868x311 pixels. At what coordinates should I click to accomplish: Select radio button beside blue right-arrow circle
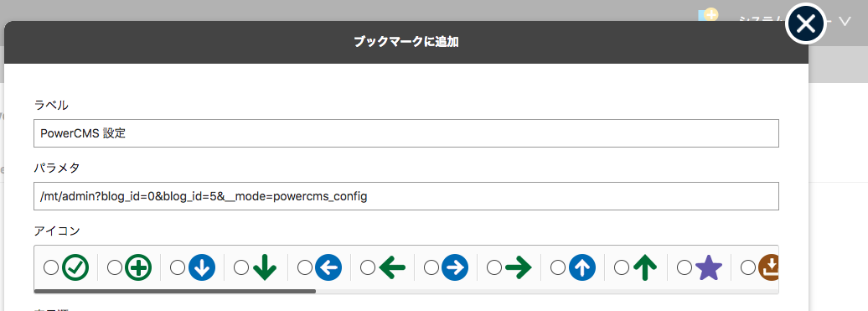pyautogui.click(x=431, y=268)
